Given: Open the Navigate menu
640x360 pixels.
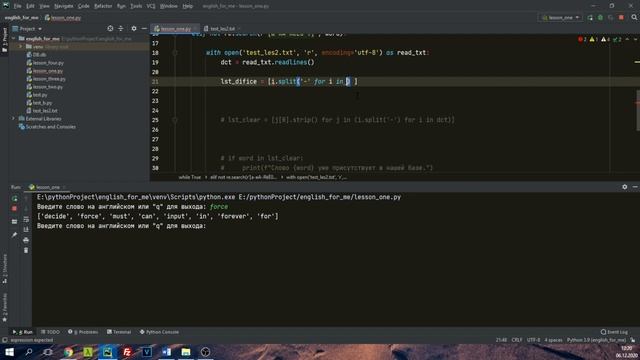Looking at the screenshot, I should coord(64,6).
